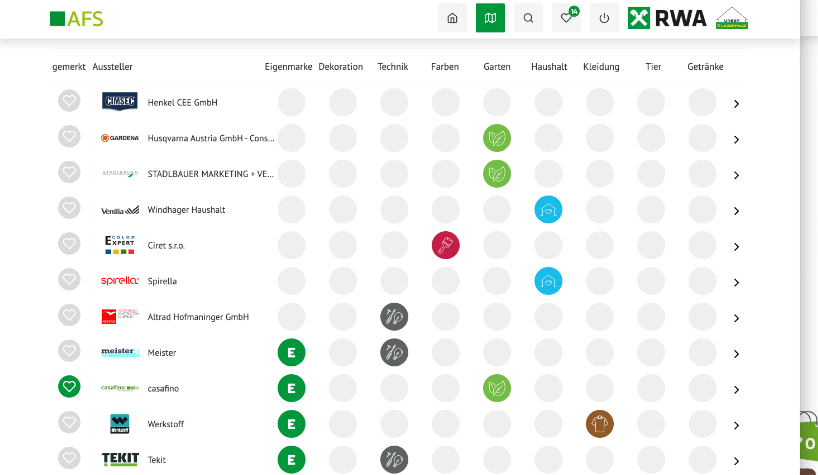The width and height of the screenshot is (818, 475).
Task: Open Spirella exhibitor name
Action: pos(162,281)
